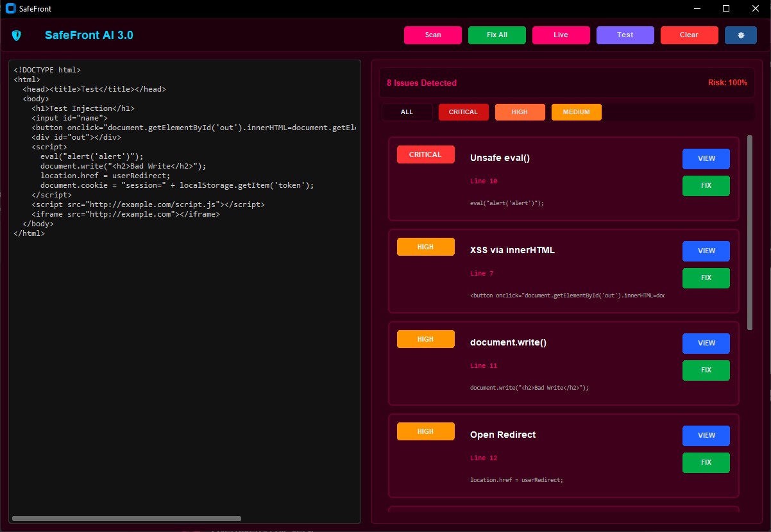
Task: Select the ALL issues filter tab
Action: pyautogui.click(x=407, y=112)
